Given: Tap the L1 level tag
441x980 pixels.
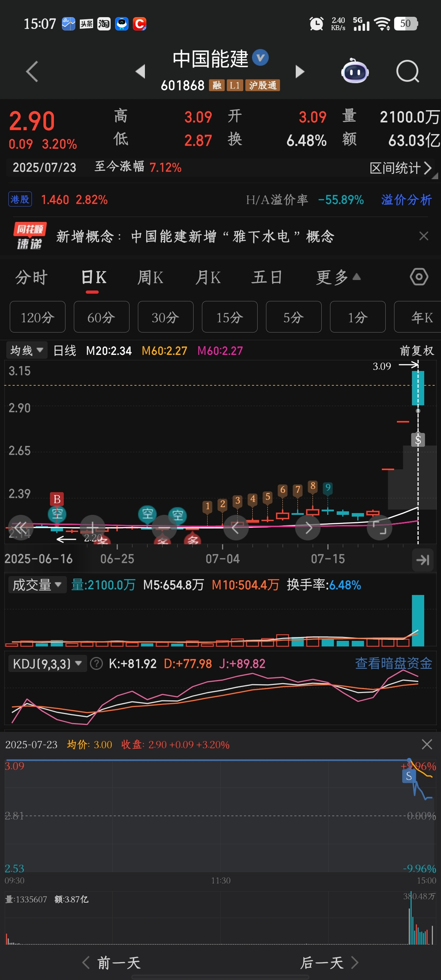Looking at the screenshot, I should coord(235,85).
